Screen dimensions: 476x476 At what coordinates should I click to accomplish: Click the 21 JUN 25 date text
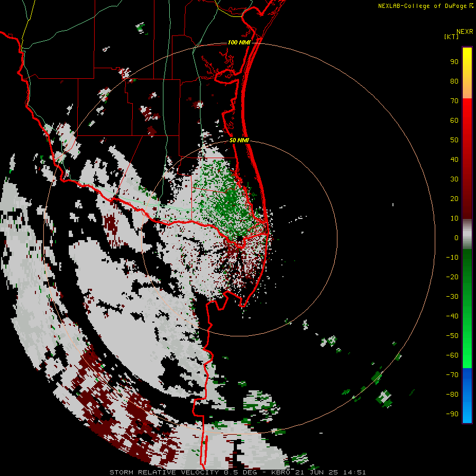[x=316, y=472]
